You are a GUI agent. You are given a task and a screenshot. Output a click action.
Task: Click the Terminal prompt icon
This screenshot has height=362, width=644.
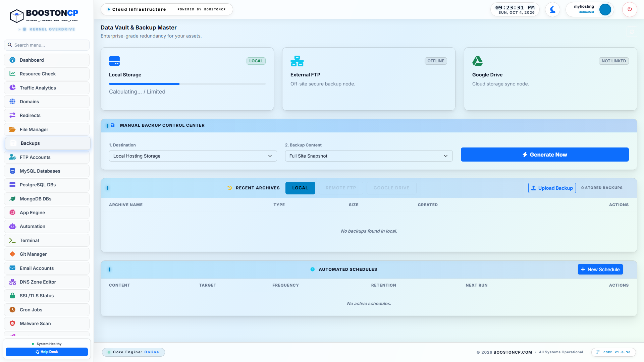[12, 240]
